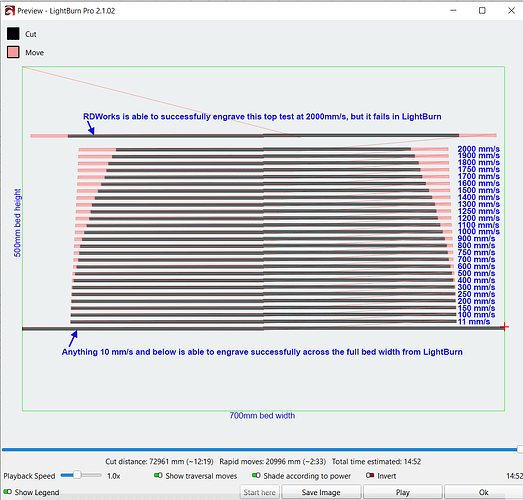Click the black Cut legend swatch
The image size is (523, 500).
[x=13, y=34]
